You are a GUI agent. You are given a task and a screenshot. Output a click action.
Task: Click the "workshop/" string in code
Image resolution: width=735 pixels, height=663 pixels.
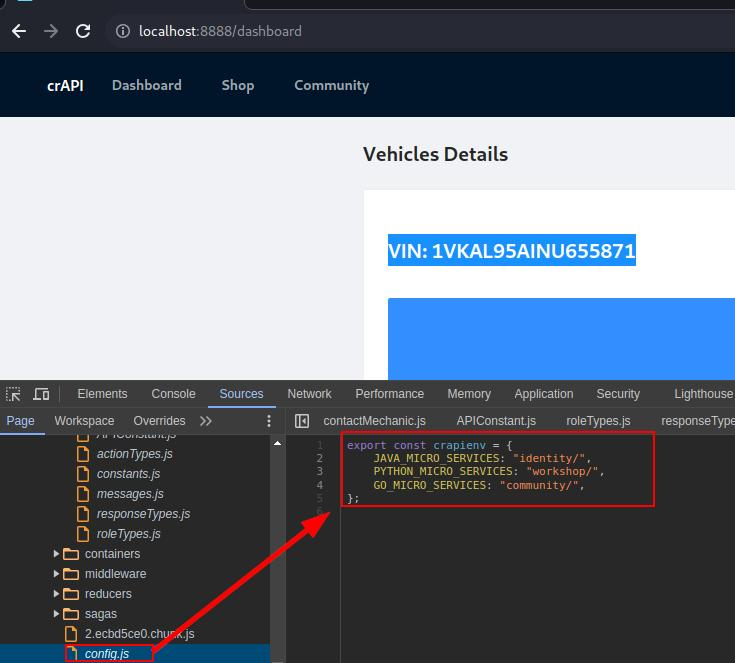[x=562, y=471]
